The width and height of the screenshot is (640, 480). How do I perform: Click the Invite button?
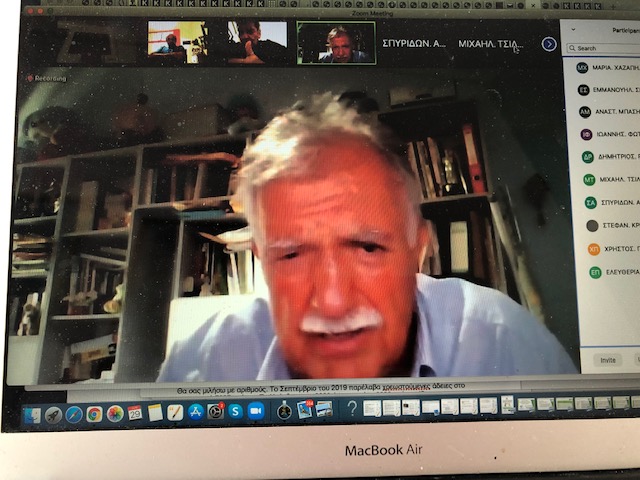click(608, 360)
